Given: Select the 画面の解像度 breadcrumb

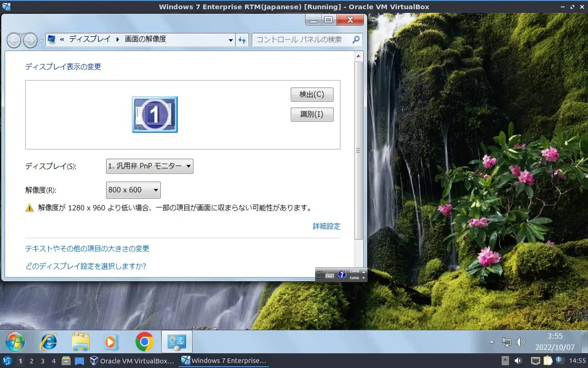Looking at the screenshot, I should point(145,40).
